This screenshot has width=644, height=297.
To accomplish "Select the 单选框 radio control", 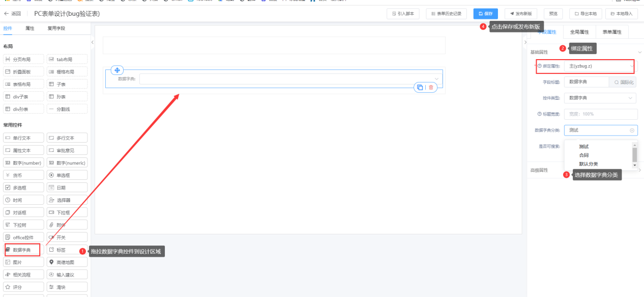I will coord(67,175).
